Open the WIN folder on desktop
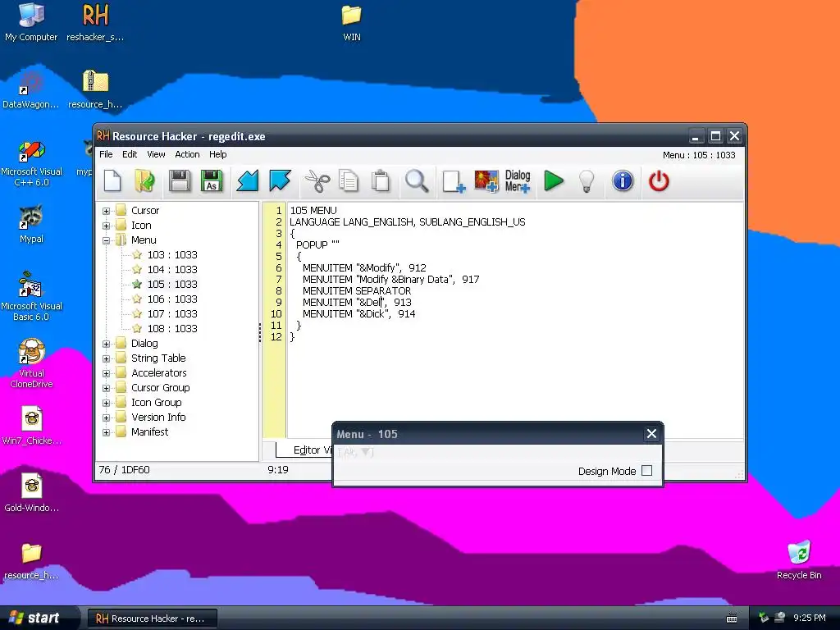This screenshot has height=630, width=840. click(x=351, y=22)
